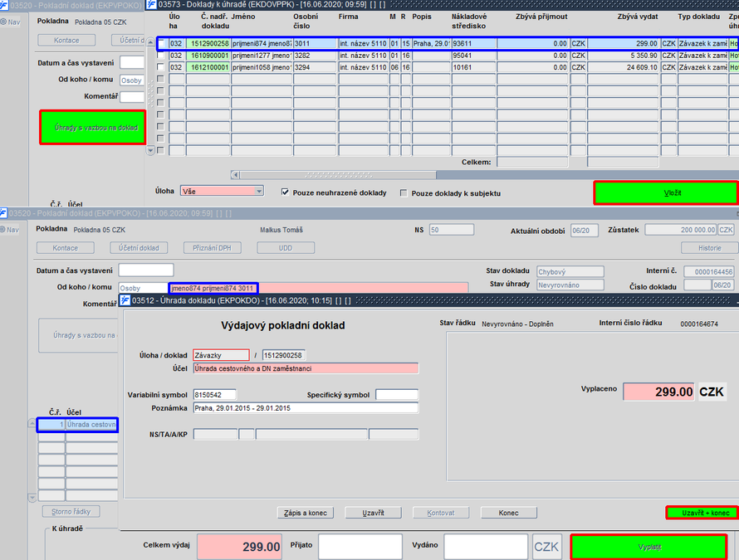The height and width of the screenshot is (560, 739).
Task: Click the Variabilní symbol field with 8150542
Action: [x=214, y=395]
